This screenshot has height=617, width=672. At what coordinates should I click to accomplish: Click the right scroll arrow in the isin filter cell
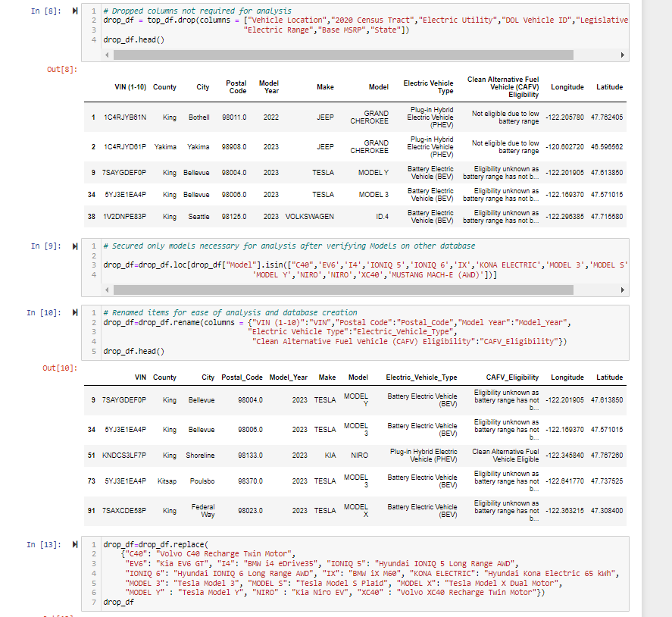(x=620, y=289)
